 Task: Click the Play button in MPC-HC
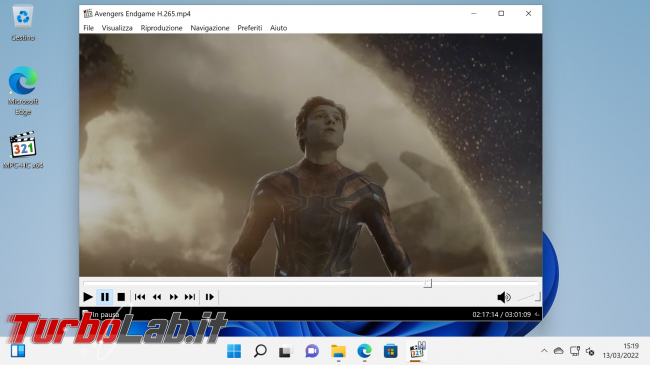(88, 297)
